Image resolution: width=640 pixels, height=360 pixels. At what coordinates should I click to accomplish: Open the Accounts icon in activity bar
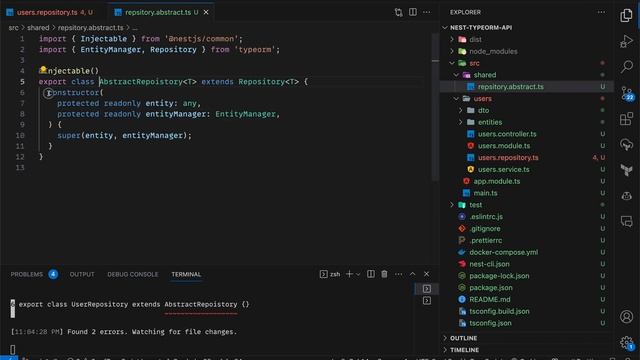point(626,317)
